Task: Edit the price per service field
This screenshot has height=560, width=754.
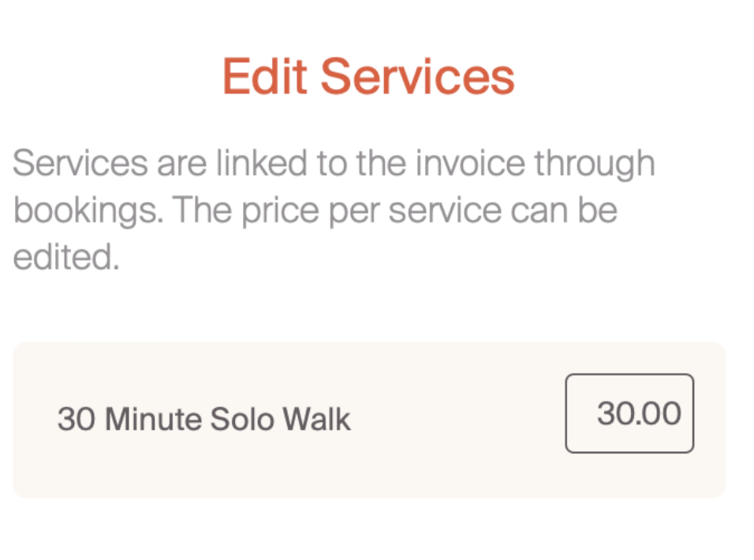Action: 629,413
